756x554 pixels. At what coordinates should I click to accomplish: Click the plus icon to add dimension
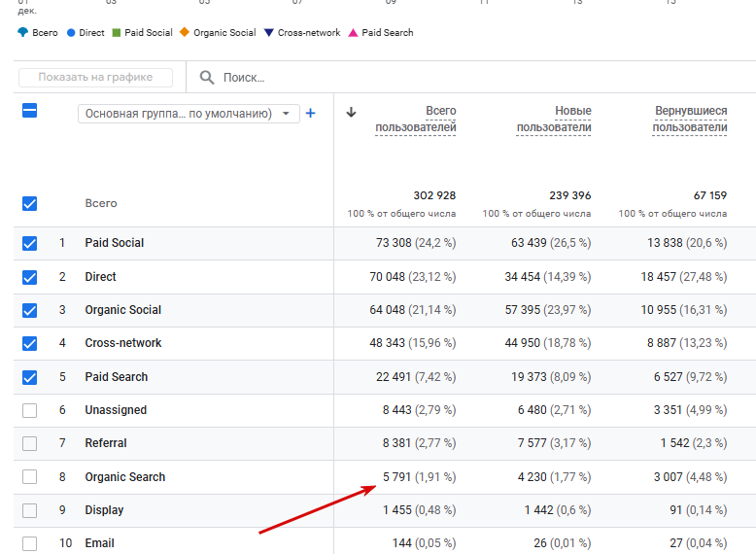coord(311,114)
